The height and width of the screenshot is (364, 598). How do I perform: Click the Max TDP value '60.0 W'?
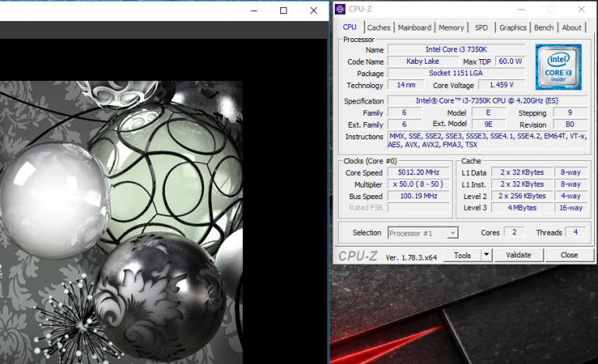click(x=510, y=61)
